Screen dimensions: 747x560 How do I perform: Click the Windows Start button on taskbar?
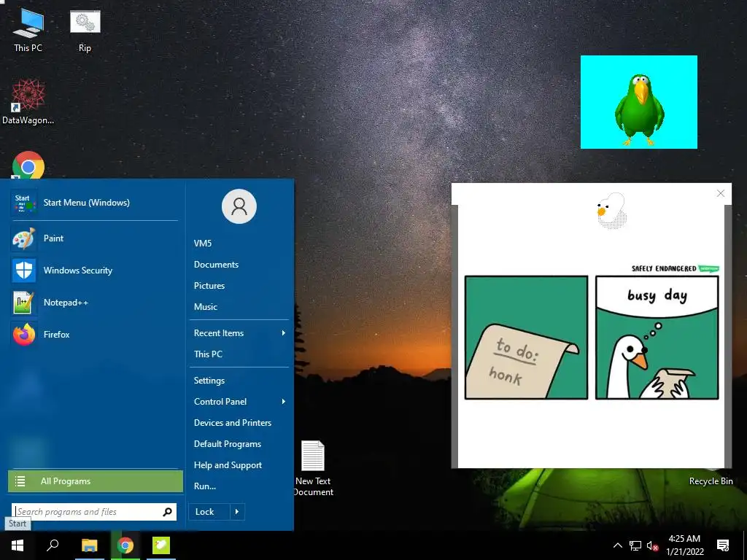click(18, 545)
